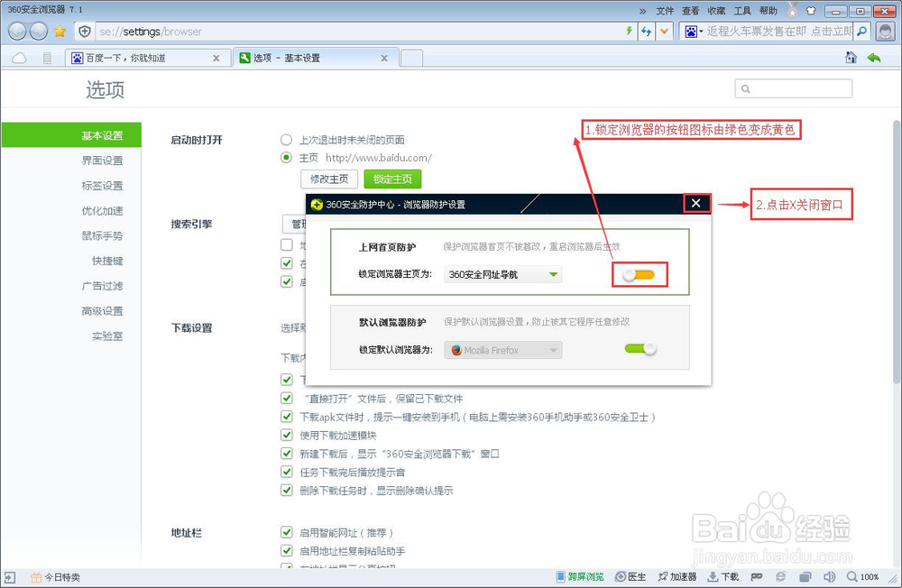Click the Baidu paw search engine icon
The width and height of the screenshot is (902, 588).
pos(691,32)
